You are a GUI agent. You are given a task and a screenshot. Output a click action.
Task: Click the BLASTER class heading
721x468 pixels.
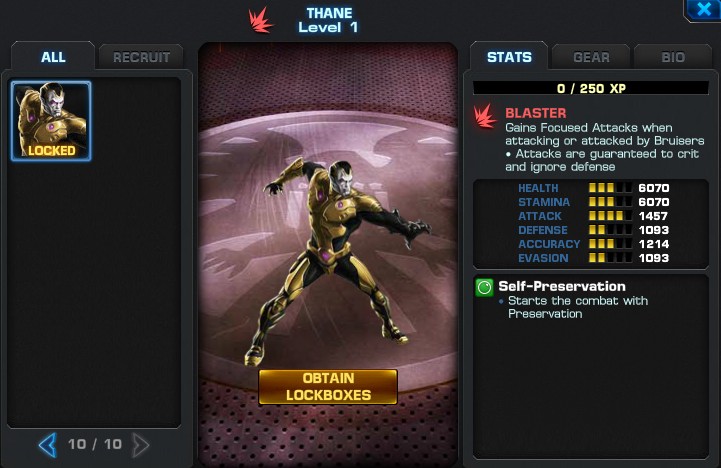(536, 113)
